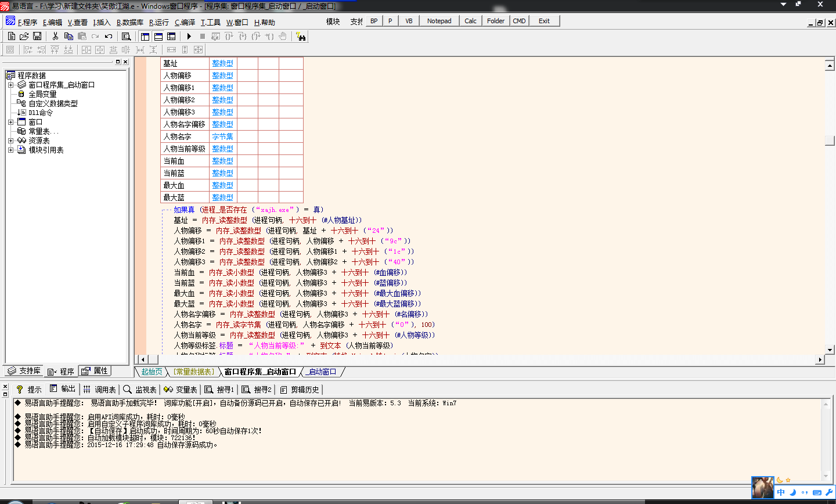
Task: Open the 属性 panel tab
Action: tap(95, 371)
